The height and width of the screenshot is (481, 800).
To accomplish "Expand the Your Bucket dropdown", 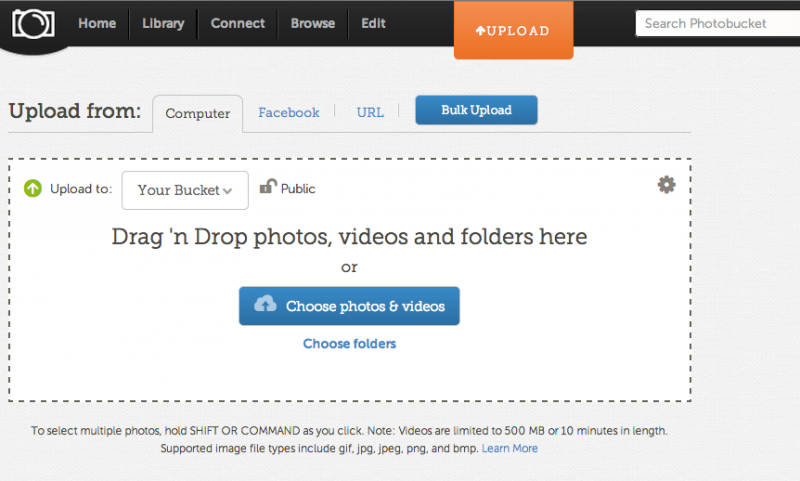I will [185, 190].
